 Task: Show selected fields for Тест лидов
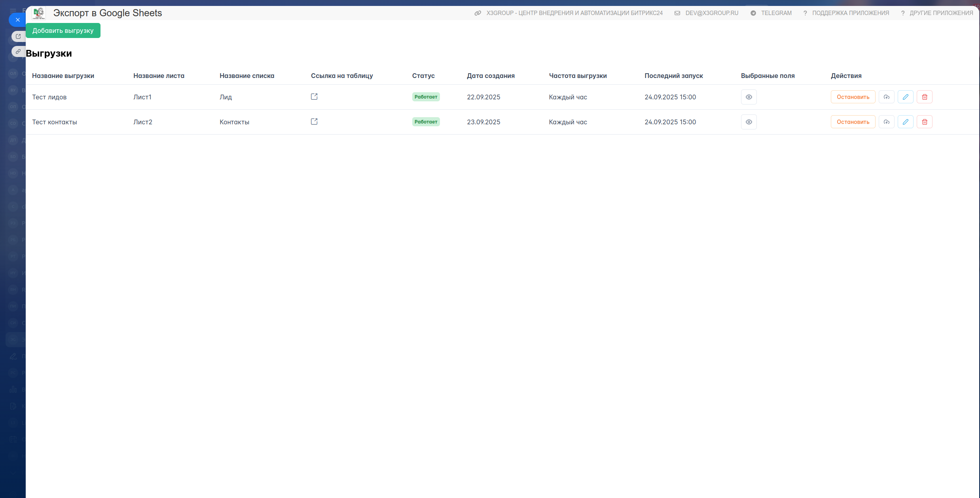tap(749, 97)
